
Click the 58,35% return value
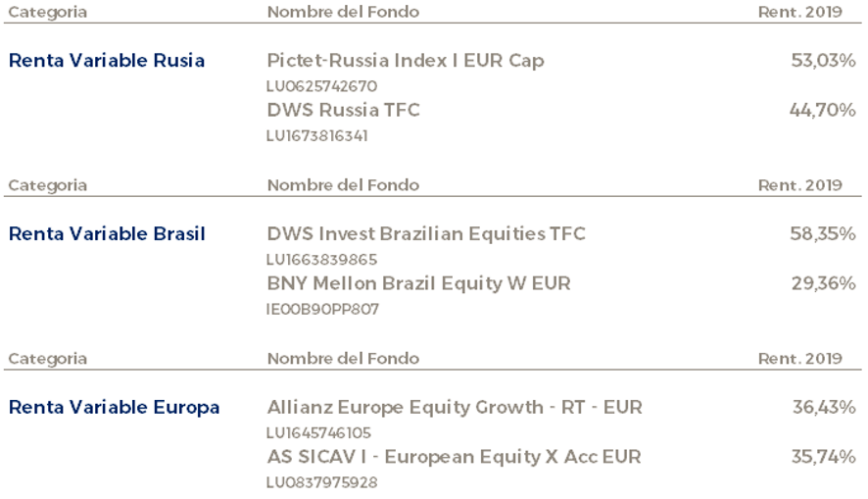[x=823, y=233]
